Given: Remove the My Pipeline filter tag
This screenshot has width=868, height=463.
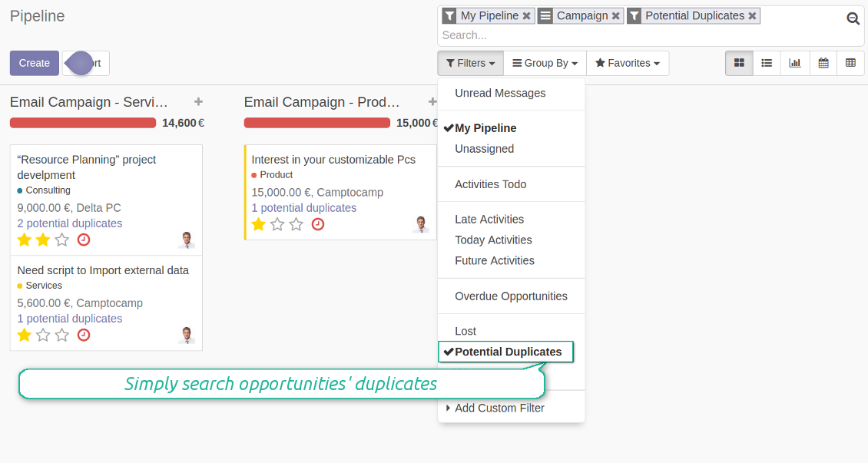Looking at the screenshot, I should 526,16.
